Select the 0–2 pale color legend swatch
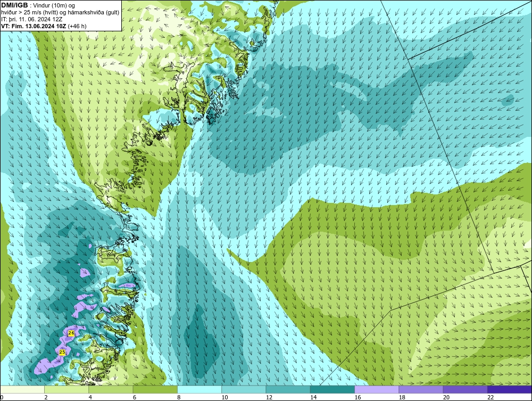 [x=22, y=389]
